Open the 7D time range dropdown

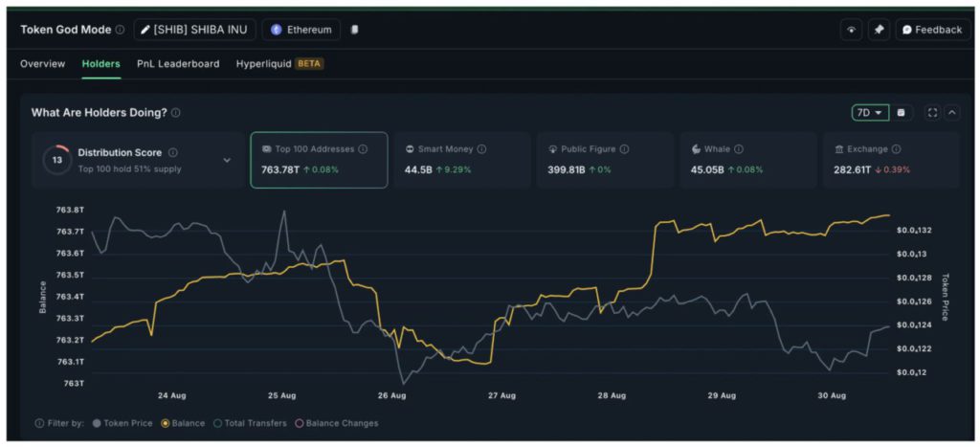870,113
